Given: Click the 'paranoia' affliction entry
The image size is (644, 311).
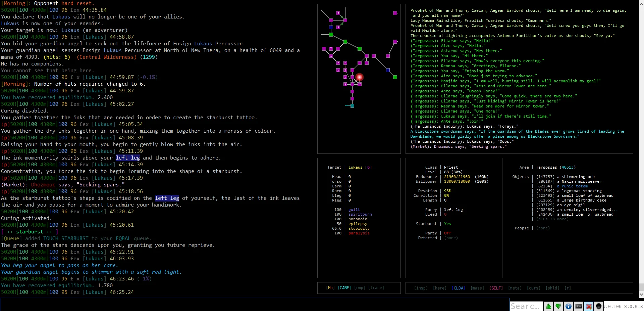Looking at the screenshot, I should point(358,219).
